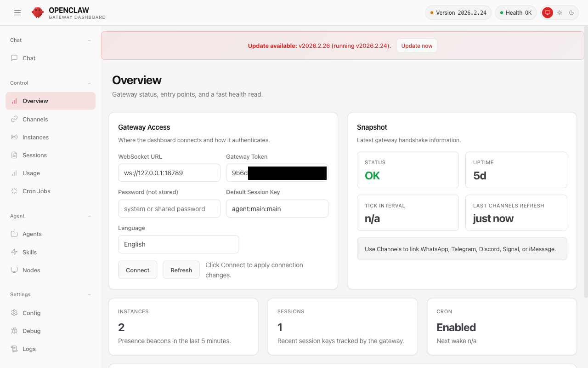This screenshot has height=368, width=588.
Task: Collapse the Control sidebar section
Action: 89,83
